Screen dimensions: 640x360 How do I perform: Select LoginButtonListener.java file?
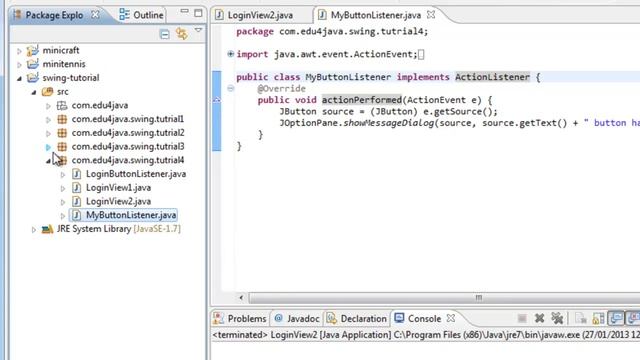click(x=136, y=174)
